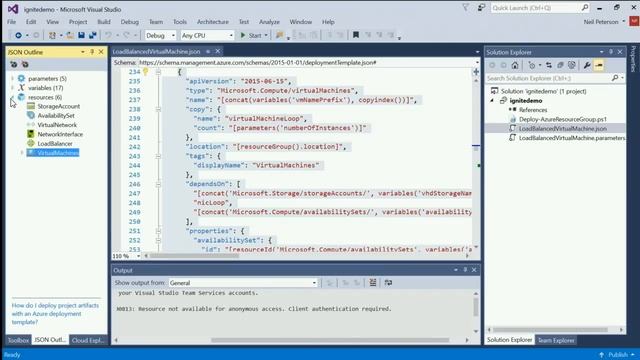Expand the parameters (5) node

pyautogui.click(x=12, y=78)
